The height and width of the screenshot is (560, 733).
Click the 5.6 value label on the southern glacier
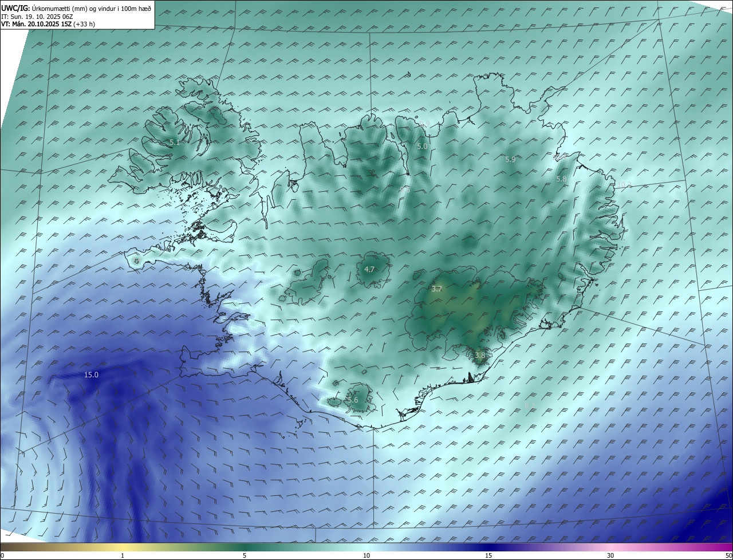tap(353, 400)
